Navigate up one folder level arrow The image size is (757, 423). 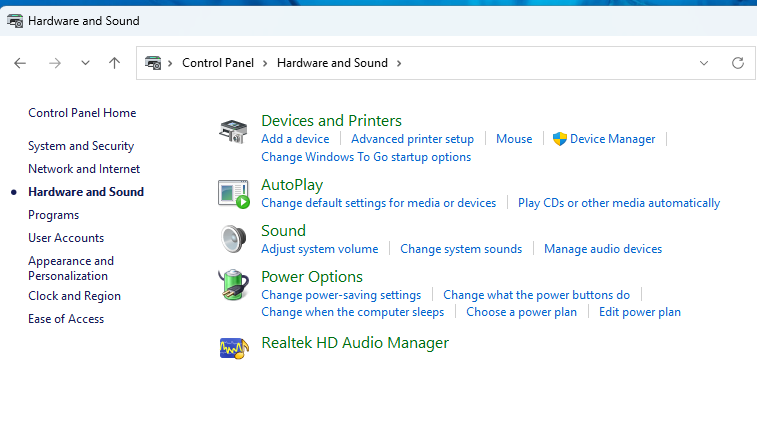tap(114, 63)
